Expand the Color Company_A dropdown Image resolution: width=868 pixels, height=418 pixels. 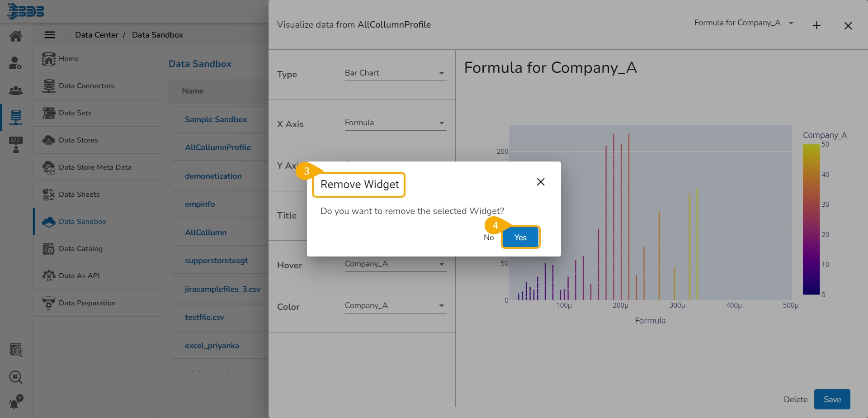pos(395,306)
